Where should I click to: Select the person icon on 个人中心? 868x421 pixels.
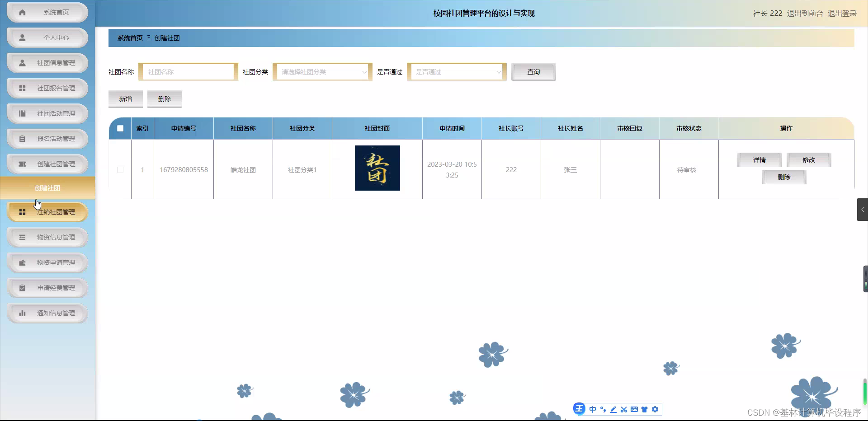click(22, 37)
